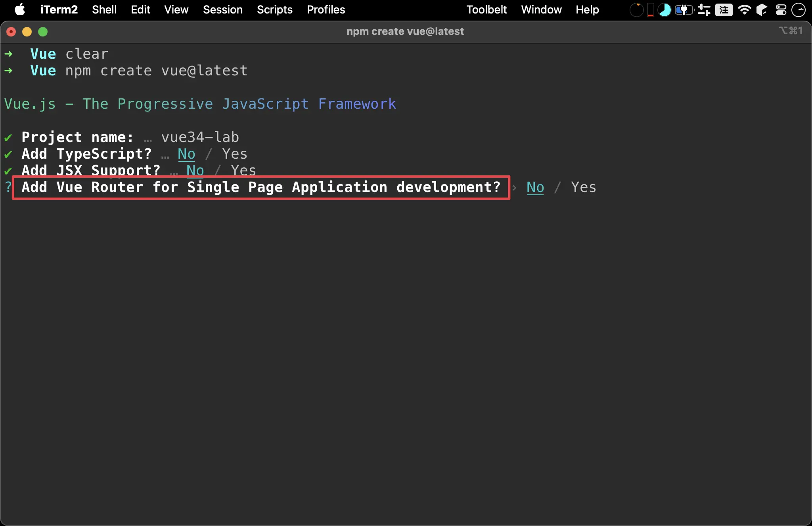Open Control Center toggles icon
The width and height of the screenshot is (812, 526).
tap(781, 10)
